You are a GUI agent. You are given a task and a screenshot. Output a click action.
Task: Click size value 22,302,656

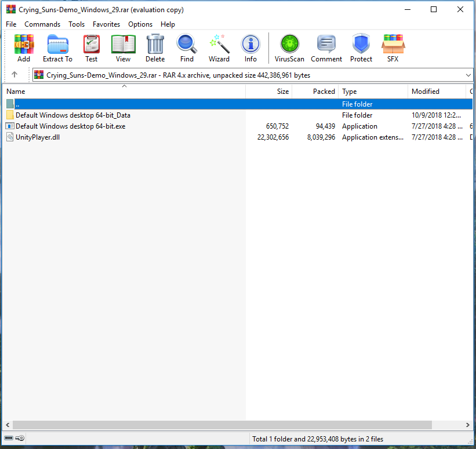pyautogui.click(x=273, y=137)
